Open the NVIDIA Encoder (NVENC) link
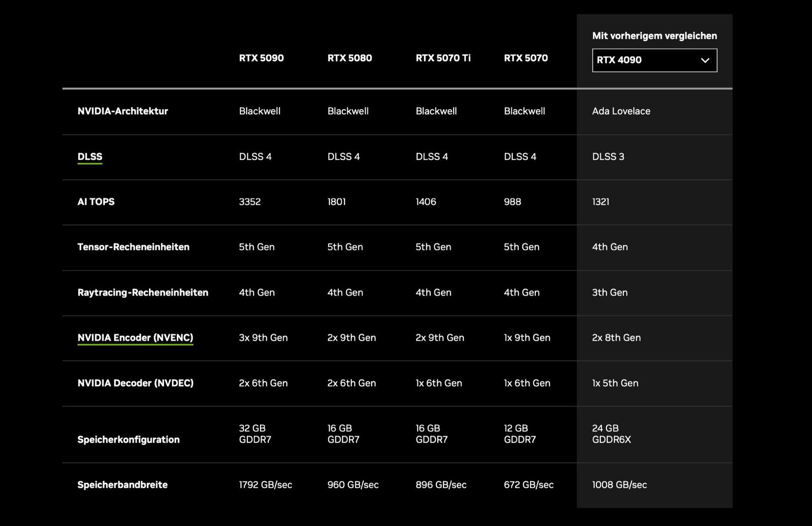Viewport: 812px width, 526px height. point(135,338)
